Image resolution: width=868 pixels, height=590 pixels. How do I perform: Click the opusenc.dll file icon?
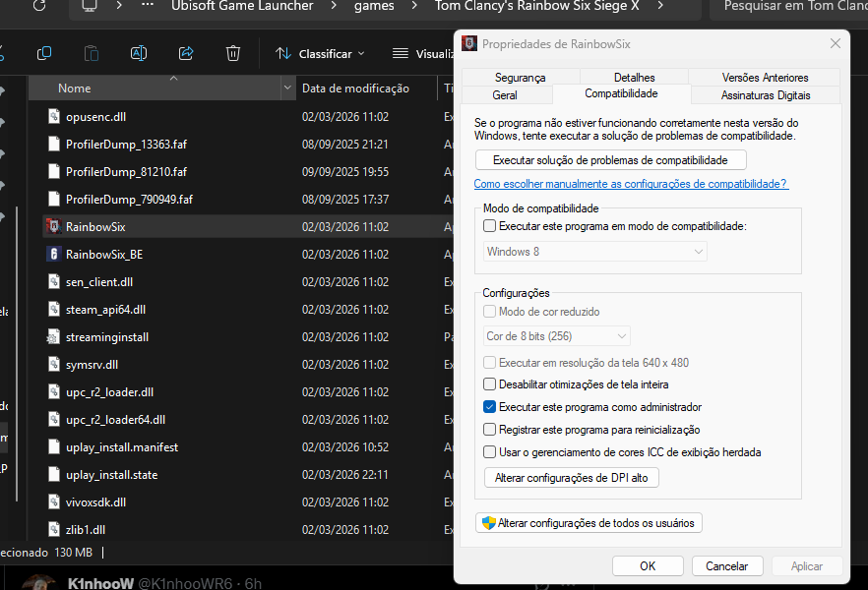point(54,117)
